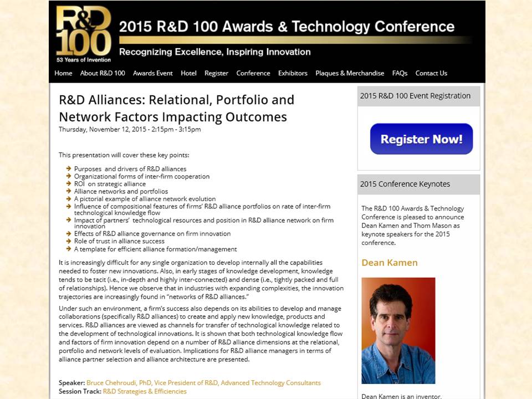Screen dimensions: 532x399
Task: Click arrow bullet beside Effects of R&D alliance governance
Action: [x=69, y=233]
